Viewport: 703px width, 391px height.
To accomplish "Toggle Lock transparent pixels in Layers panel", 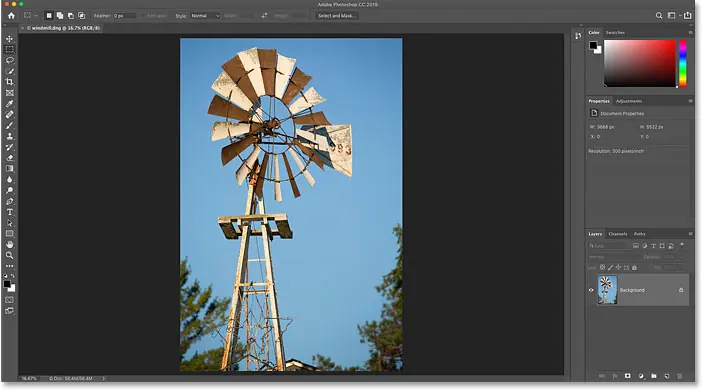I will click(x=602, y=267).
